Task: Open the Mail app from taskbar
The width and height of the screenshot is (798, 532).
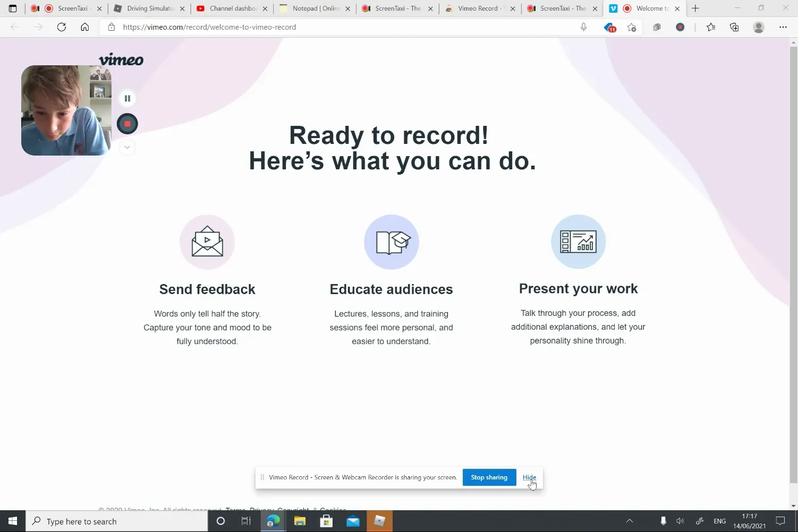Action: click(x=353, y=521)
